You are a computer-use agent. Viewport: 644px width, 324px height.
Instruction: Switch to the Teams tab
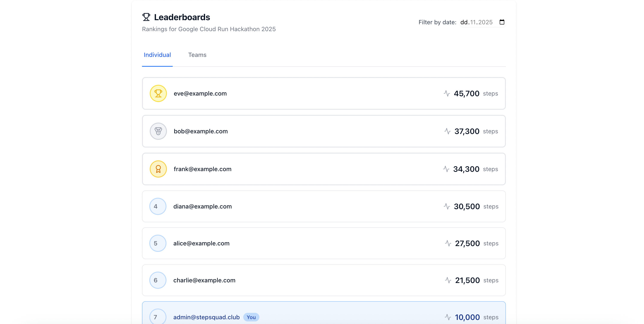click(197, 55)
